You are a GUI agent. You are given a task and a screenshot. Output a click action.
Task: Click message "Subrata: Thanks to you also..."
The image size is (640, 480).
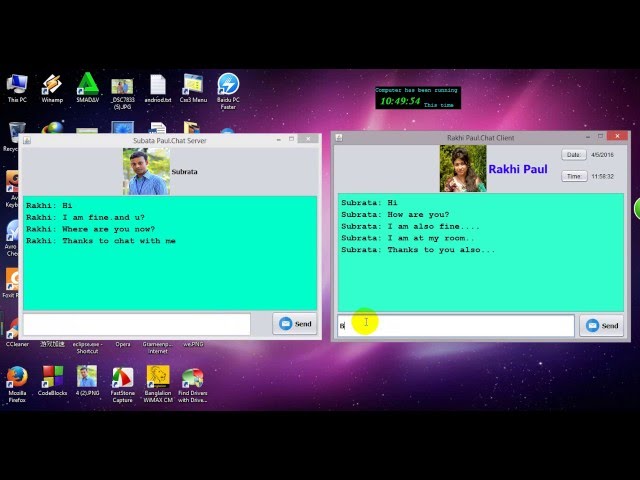[418, 250]
